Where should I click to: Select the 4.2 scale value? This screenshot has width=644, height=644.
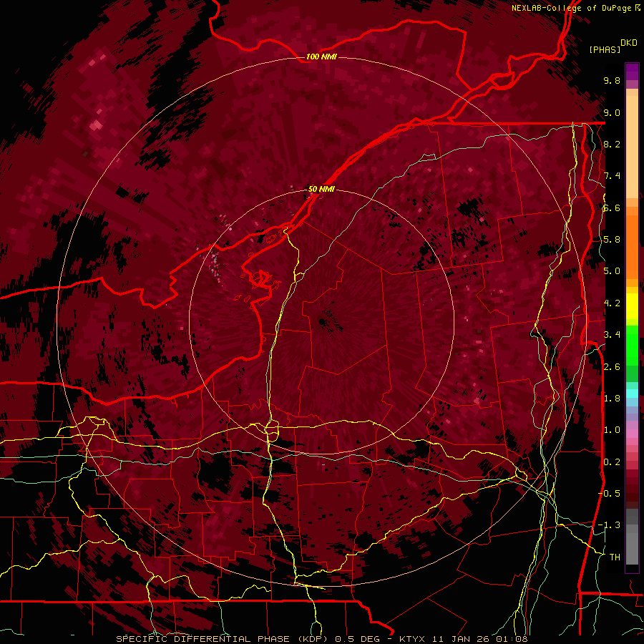(612, 303)
